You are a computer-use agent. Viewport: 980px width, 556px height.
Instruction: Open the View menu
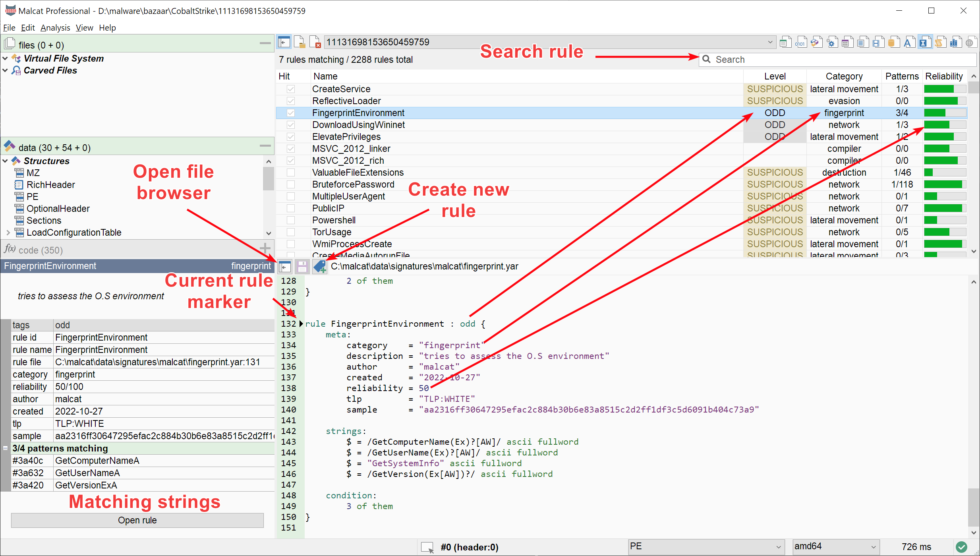[84, 28]
